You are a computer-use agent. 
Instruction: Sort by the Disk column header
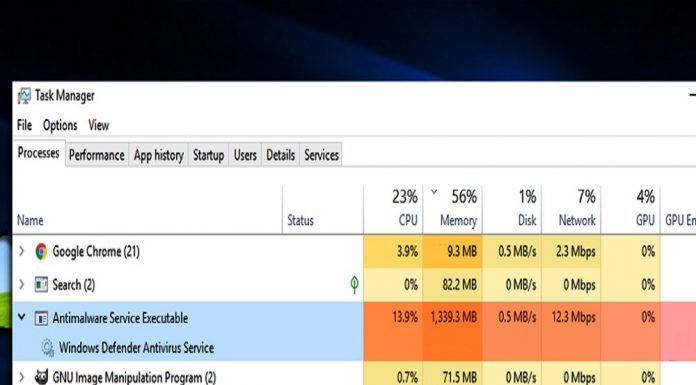click(x=512, y=209)
